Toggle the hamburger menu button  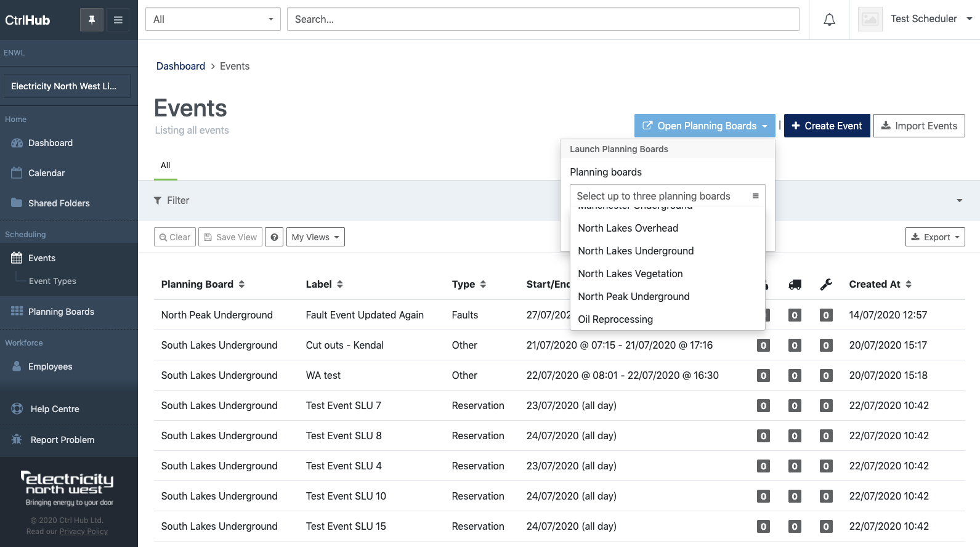click(x=118, y=20)
